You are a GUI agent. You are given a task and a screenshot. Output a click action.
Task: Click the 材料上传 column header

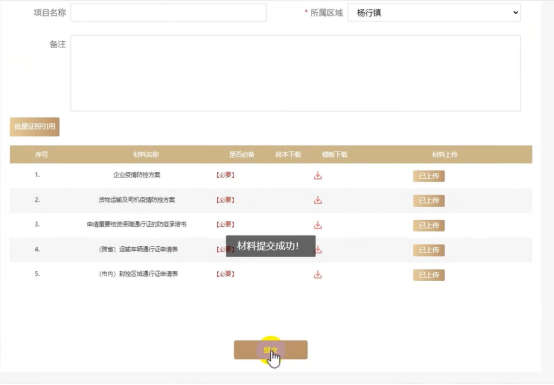coord(445,154)
